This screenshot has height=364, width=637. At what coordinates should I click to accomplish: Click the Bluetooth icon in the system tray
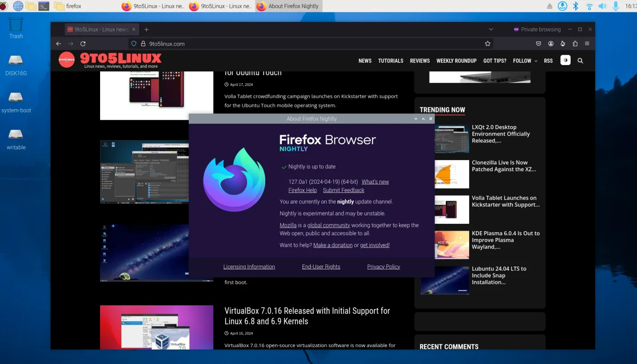point(575,6)
